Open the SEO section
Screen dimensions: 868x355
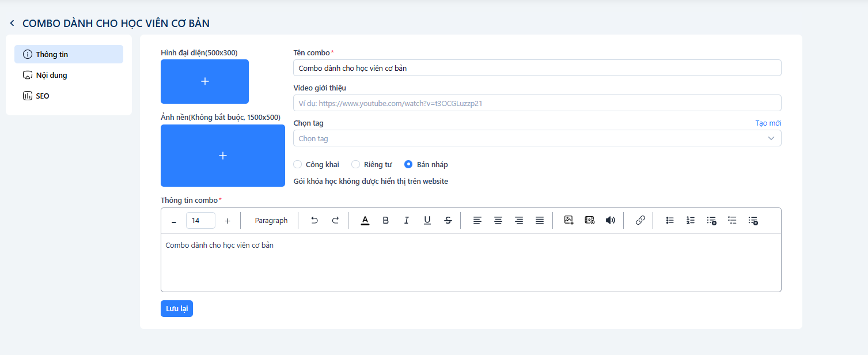point(69,96)
